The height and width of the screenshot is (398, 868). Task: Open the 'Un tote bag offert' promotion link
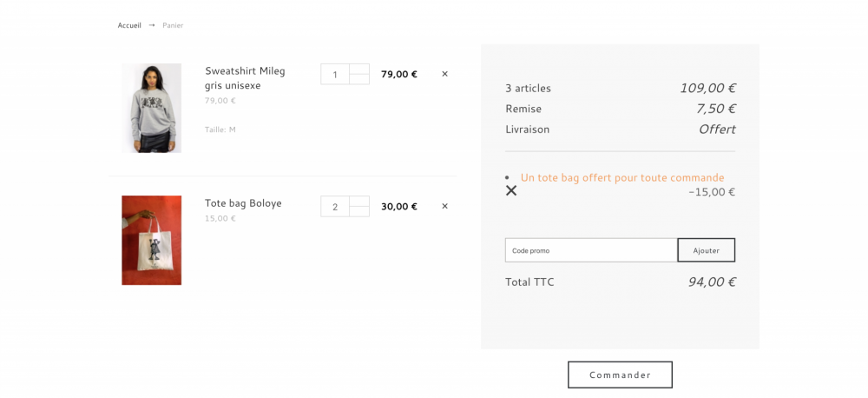pyautogui.click(x=622, y=177)
